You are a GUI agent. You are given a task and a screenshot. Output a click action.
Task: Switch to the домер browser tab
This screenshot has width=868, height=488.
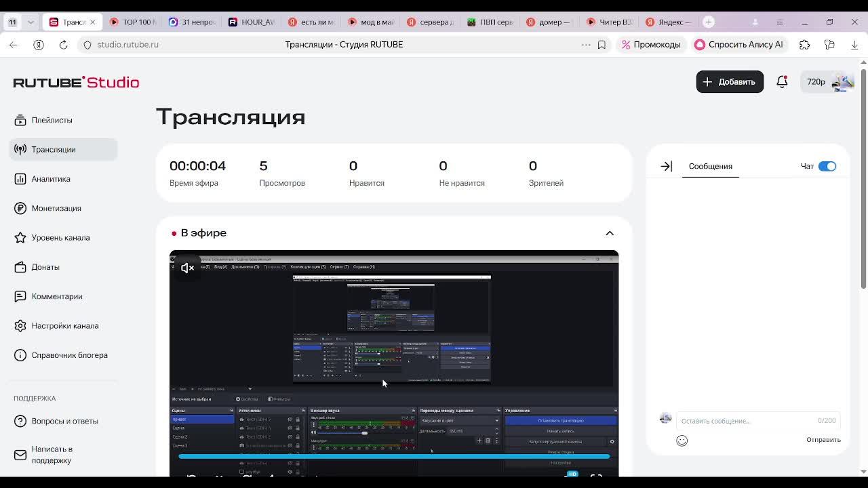click(549, 22)
